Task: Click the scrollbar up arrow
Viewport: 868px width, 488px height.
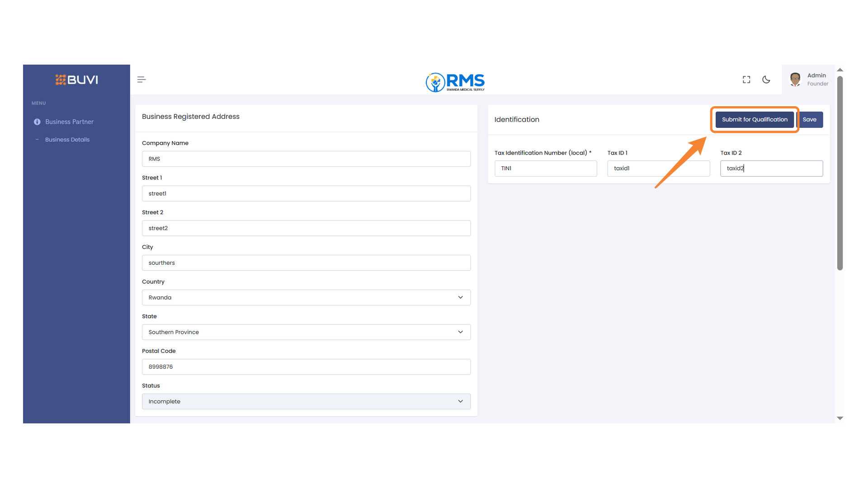Action: click(x=840, y=70)
